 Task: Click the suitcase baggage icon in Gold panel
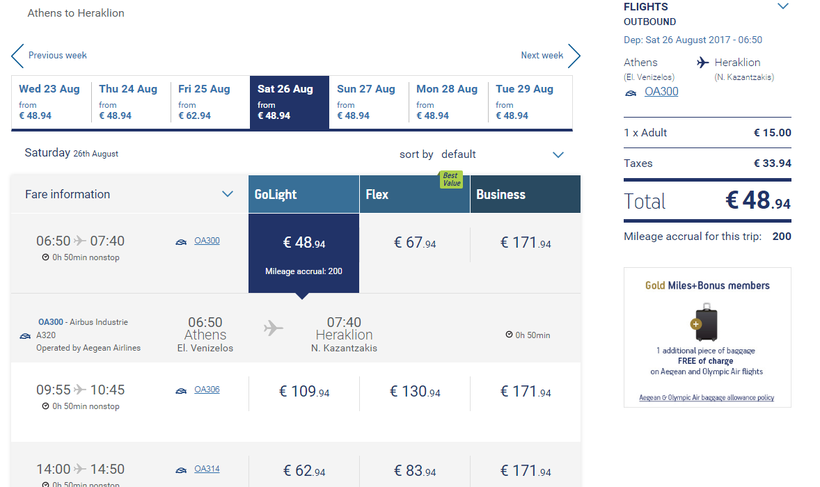click(x=706, y=322)
